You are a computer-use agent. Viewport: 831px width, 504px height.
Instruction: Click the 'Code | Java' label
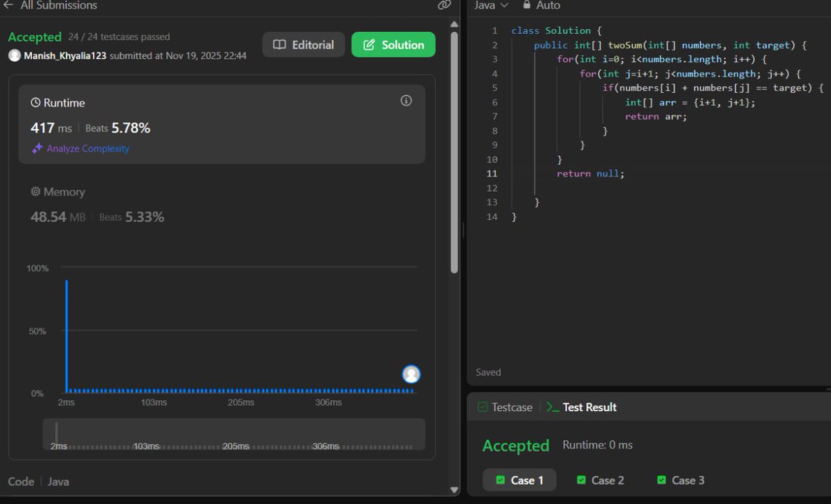click(38, 481)
